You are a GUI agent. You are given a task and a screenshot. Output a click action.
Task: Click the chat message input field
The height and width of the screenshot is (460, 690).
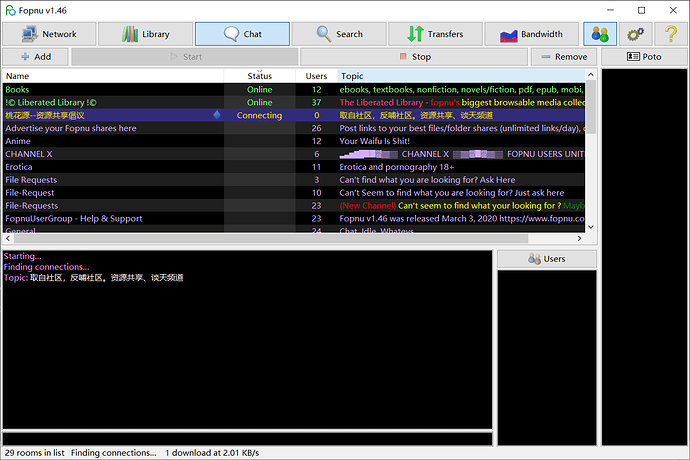pyautogui.click(x=247, y=439)
